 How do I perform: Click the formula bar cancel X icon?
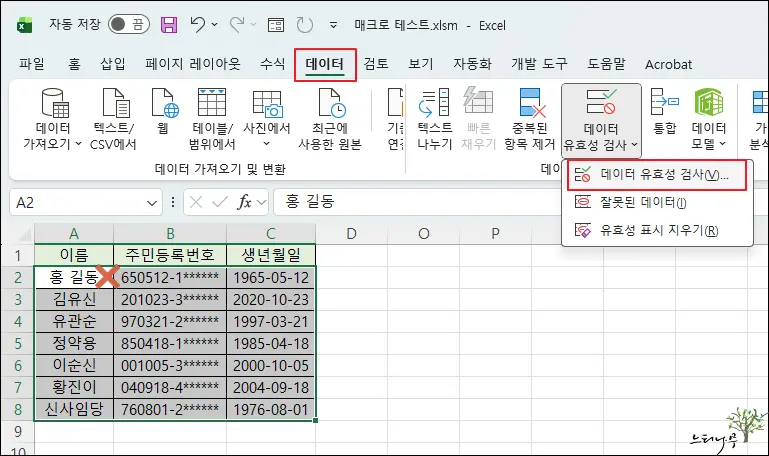click(196, 202)
